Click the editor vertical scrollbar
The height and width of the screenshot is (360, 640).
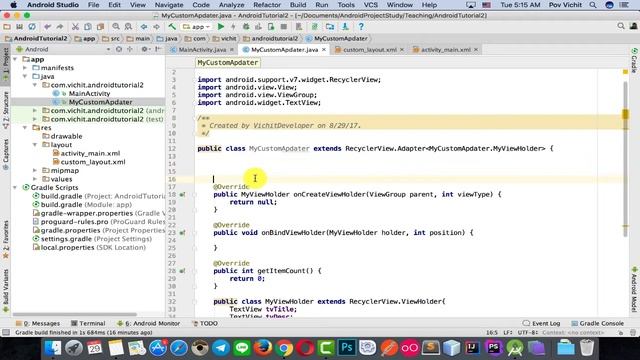(625, 159)
